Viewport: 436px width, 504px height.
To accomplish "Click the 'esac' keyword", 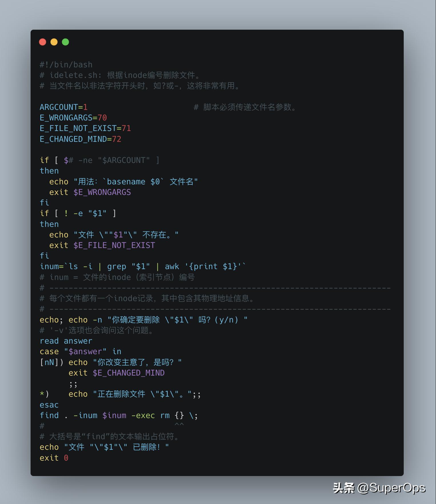I will [49, 405].
